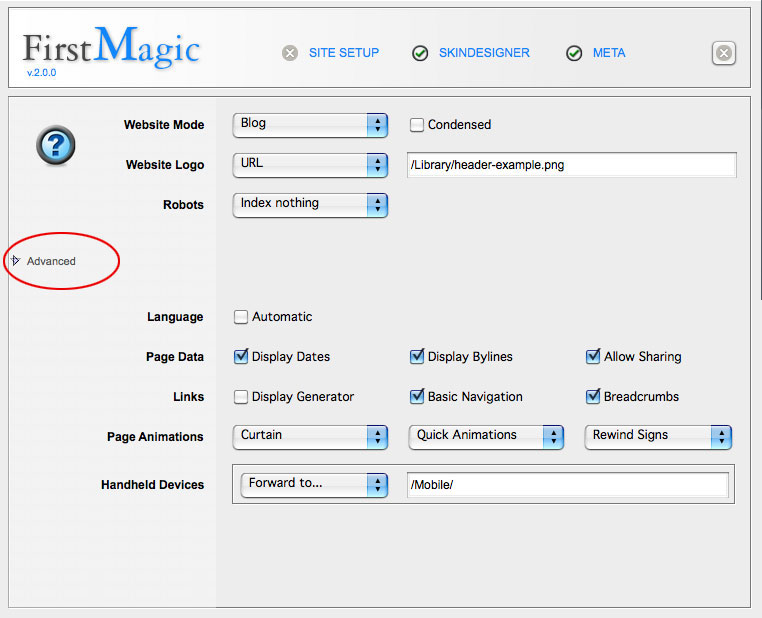Click the Website Logo URL path field

coord(571,165)
